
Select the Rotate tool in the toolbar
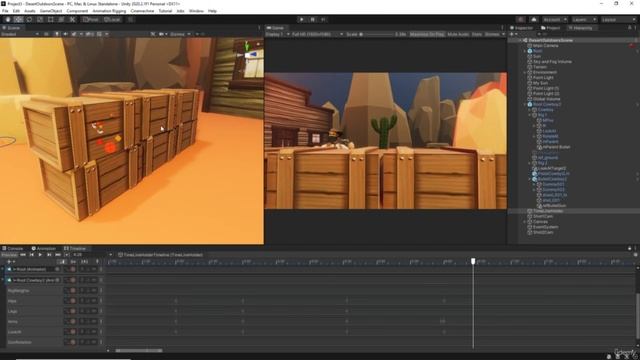pyautogui.click(x=29, y=20)
